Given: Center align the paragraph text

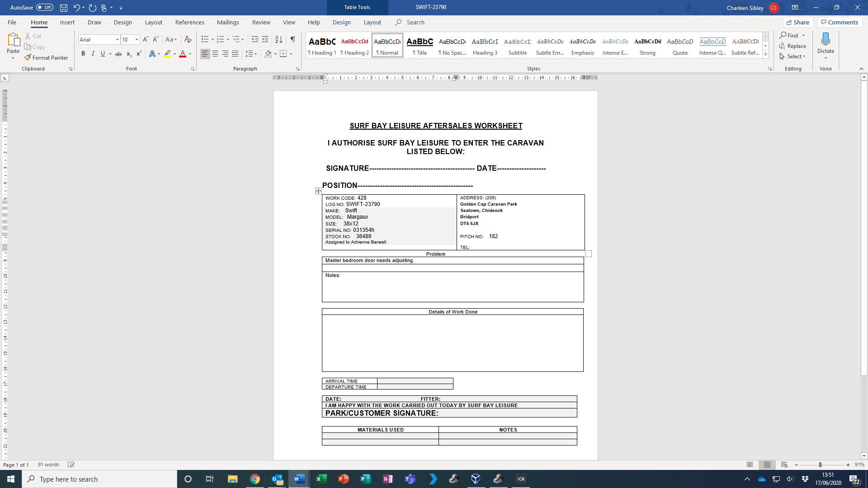Looking at the screenshot, I should 215,54.
